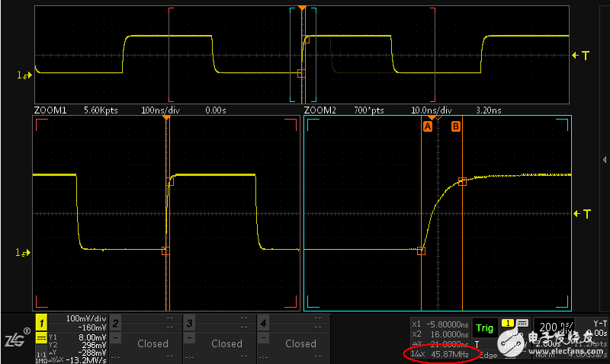Select cursor A marker in ZOOM2 window
The height and width of the screenshot is (364, 610).
tap(427, 128)
